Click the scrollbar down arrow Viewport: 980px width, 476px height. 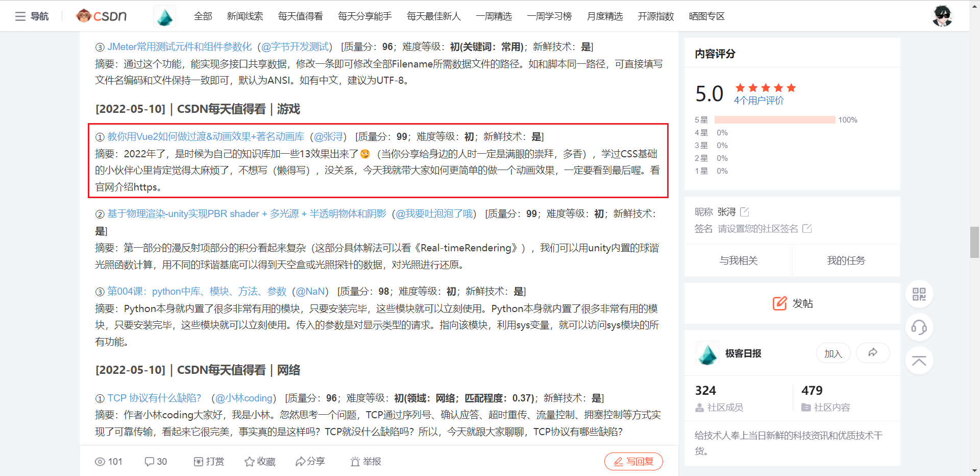pyautogui.click(x=974, y=471)
